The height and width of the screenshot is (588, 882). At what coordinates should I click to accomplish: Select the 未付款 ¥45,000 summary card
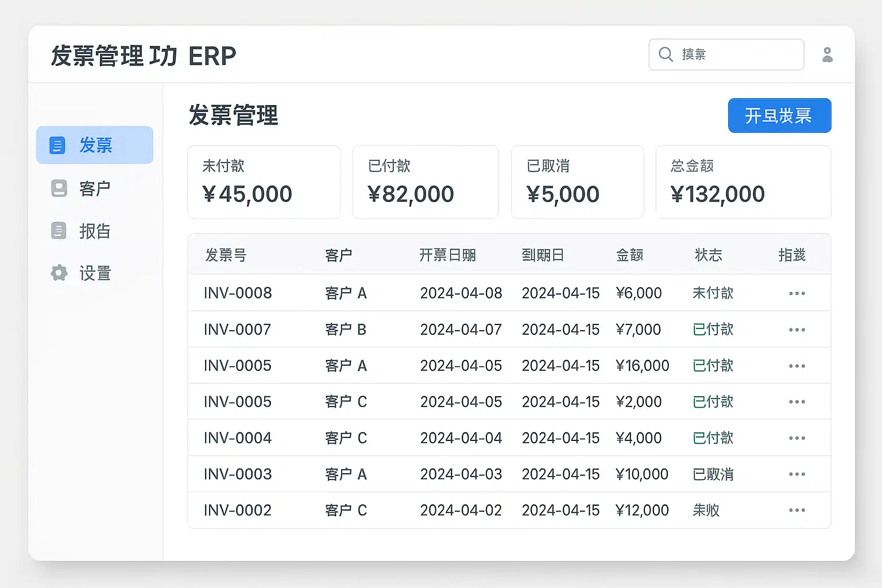coord(264,182)
